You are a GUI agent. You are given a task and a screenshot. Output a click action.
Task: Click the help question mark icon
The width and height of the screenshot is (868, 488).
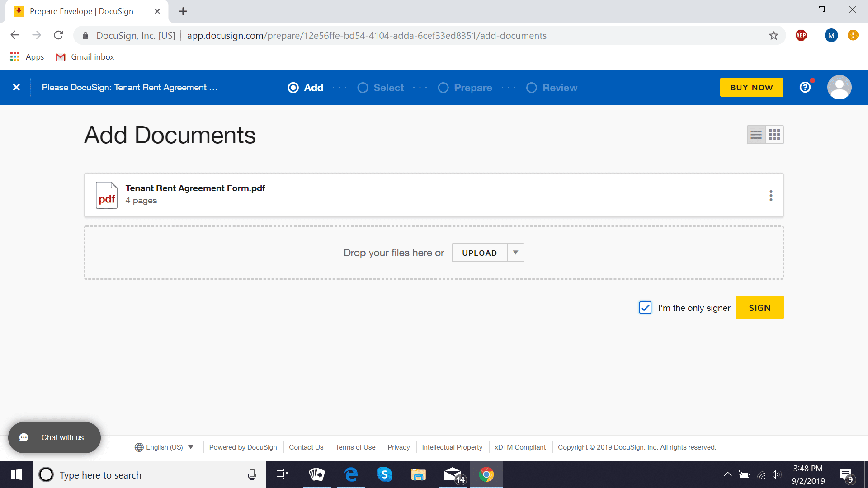[x=806, y=88]
